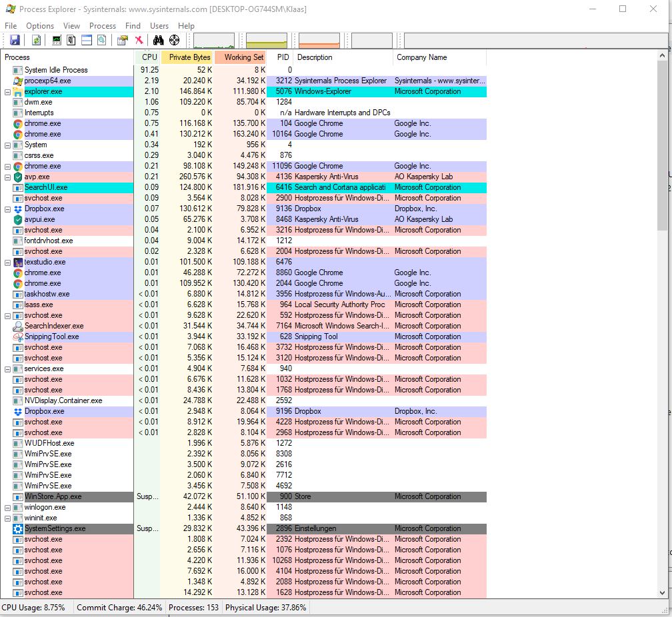Click the SnippingTool.exe scissors icon
The height and width of the screenshot is (617, 672).
pos(17,336)
